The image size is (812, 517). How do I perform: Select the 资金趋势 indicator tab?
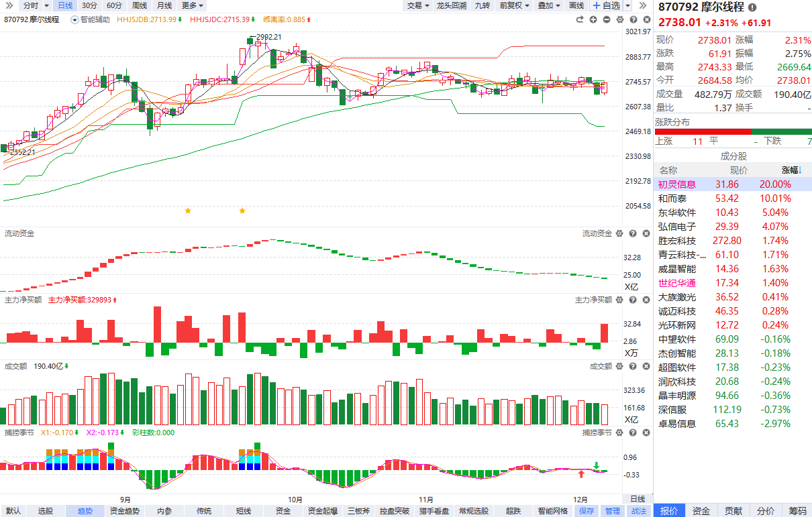[125, 511]
